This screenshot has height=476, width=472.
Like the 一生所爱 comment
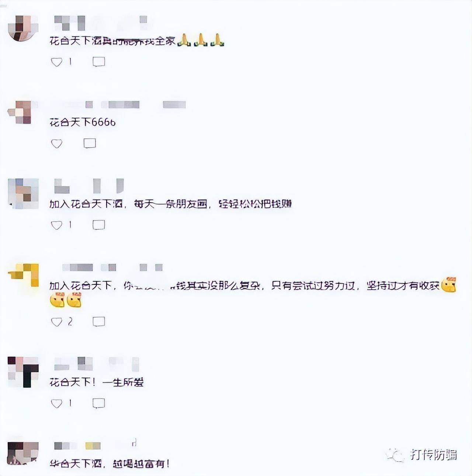coord(56,404)
